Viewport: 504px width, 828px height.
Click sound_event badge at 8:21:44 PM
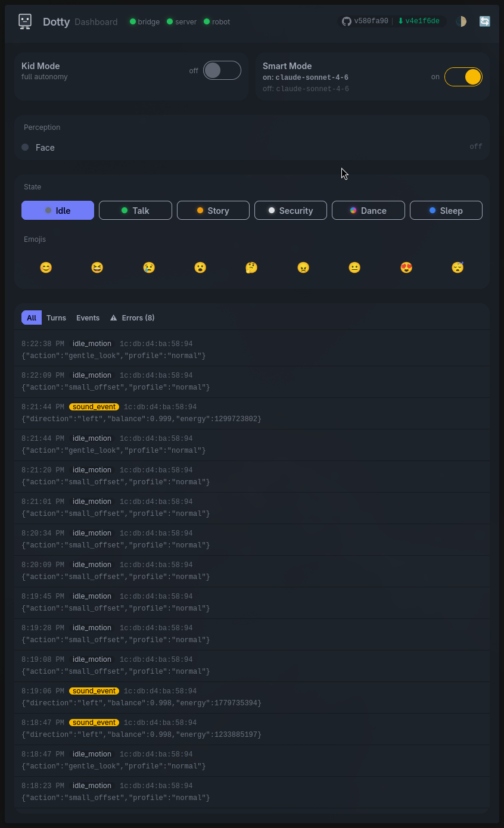click(94, 407)
